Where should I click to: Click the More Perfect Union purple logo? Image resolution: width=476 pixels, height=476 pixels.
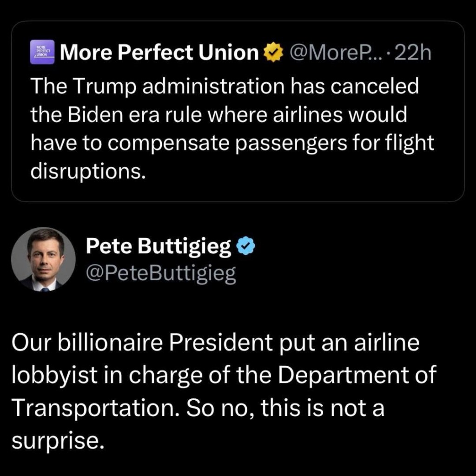[x=42, y=52]
